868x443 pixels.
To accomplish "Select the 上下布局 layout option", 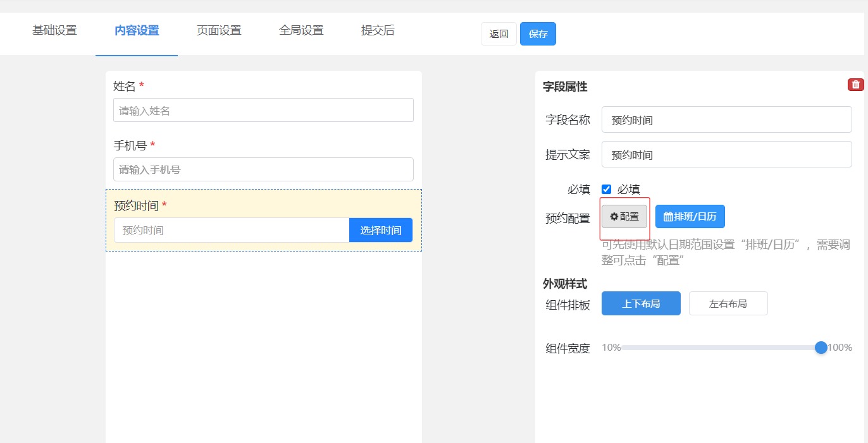I will [641, 303].
